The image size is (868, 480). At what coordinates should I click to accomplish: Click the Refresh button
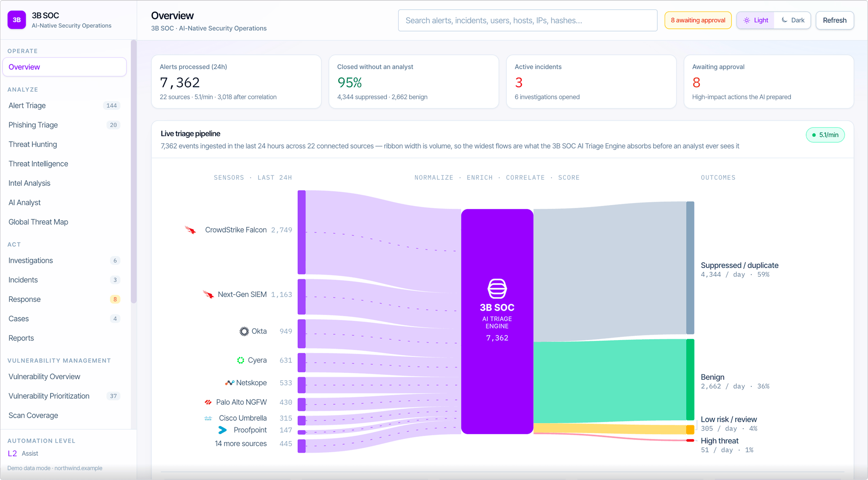835,20
